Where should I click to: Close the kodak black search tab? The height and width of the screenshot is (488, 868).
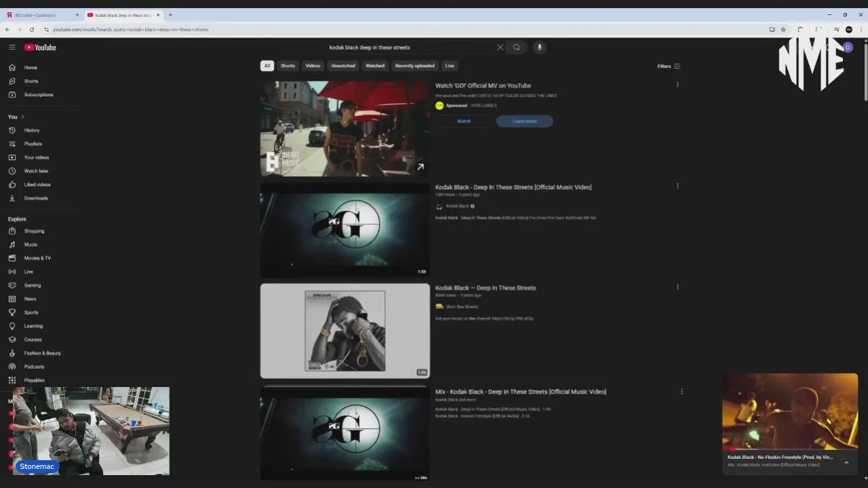(158, 15)
